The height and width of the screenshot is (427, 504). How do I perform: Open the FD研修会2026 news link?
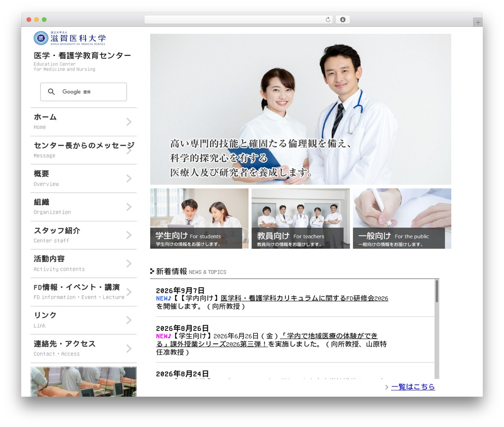tap(304, 298)
